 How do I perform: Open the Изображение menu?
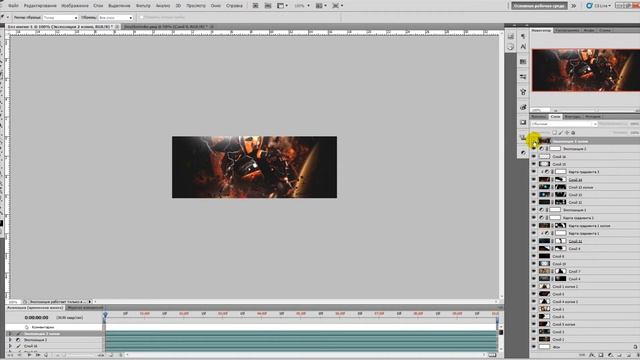(75, 6)
